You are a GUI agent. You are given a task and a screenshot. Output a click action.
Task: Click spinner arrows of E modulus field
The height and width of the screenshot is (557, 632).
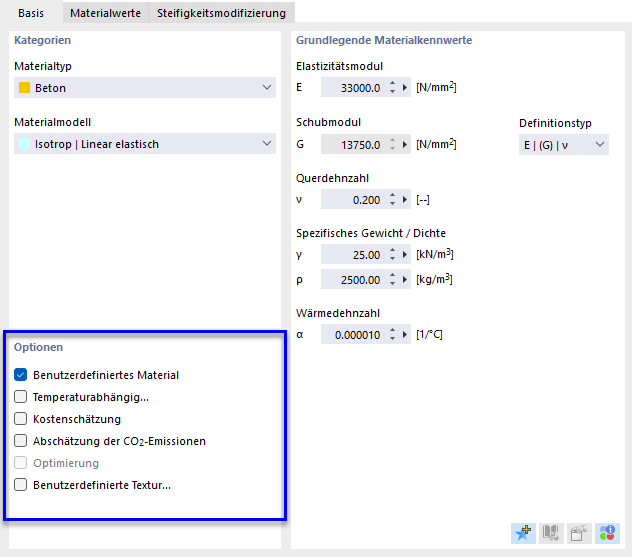pyautogui.click(x=393, y=87)
